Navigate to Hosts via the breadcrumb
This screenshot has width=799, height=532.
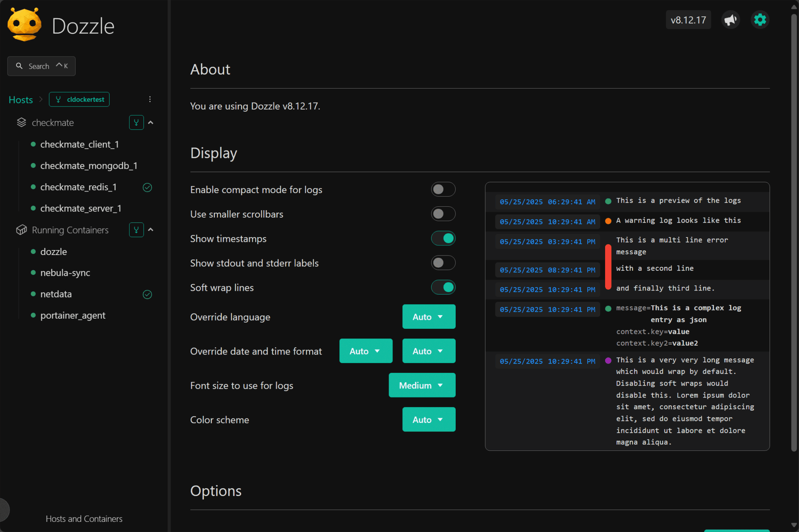(x=20, y=99)
